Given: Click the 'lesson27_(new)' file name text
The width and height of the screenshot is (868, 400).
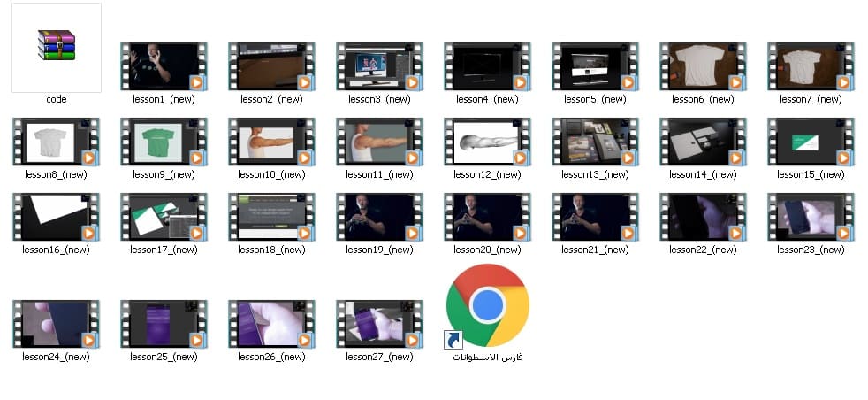Looking at the screenshot, I should coord(380,357).
